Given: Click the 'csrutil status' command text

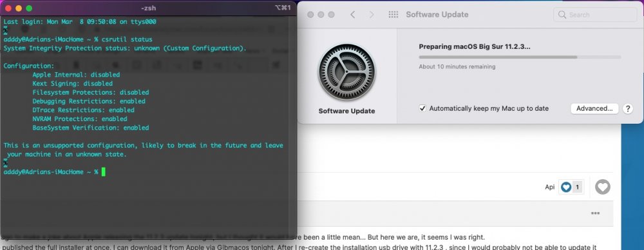Looking at the screenshot, I should coord(127,39).
